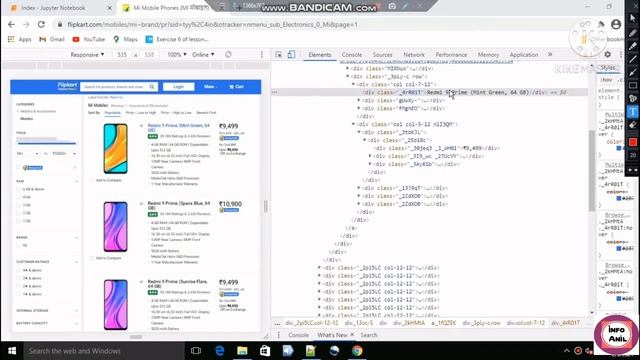The width and height of the screenshot is (640, 360).
Task: Open Microsoft Store from taskbar
Action: (x=265, y=351)
